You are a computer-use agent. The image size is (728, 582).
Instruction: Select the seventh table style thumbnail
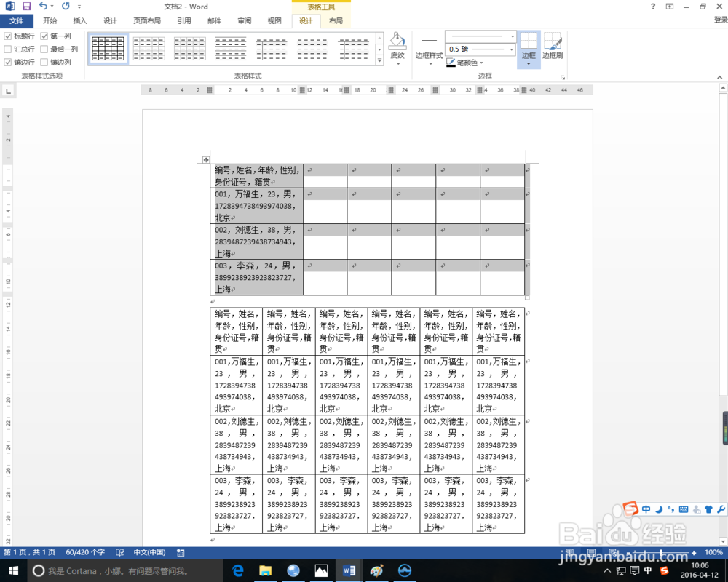[x=353, y=48]
